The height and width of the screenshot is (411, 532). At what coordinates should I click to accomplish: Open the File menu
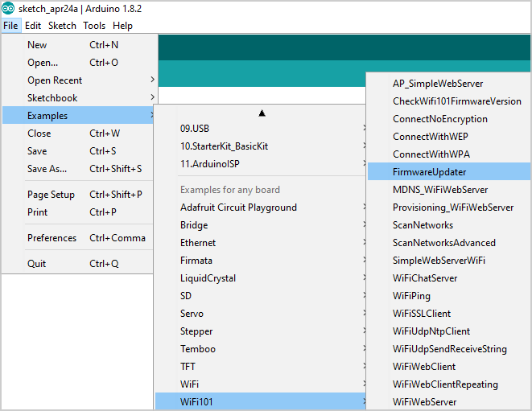click(10, 26)
